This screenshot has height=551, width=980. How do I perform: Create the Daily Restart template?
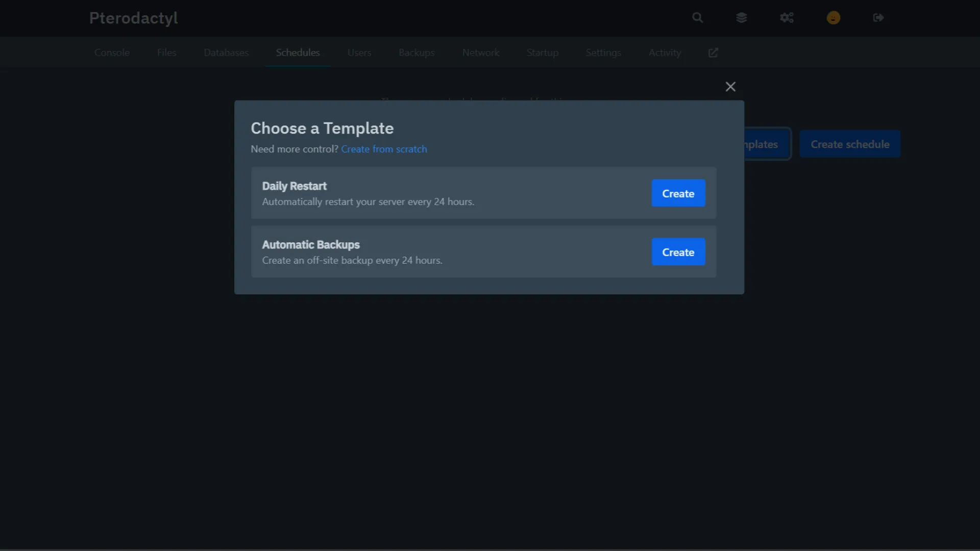[678, 193]
